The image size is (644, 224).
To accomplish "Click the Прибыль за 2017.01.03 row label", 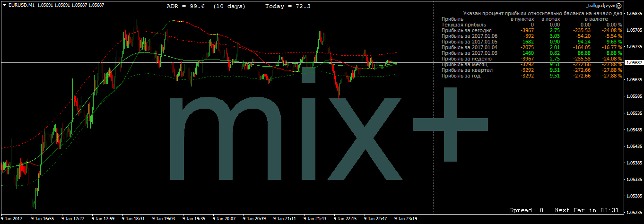I will pyautogui.click(x=469, y=52).
